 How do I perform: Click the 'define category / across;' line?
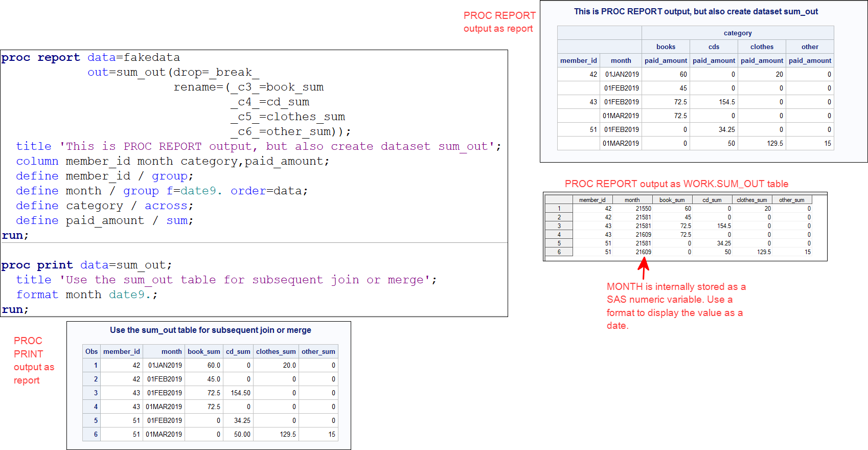click(105, 206)
